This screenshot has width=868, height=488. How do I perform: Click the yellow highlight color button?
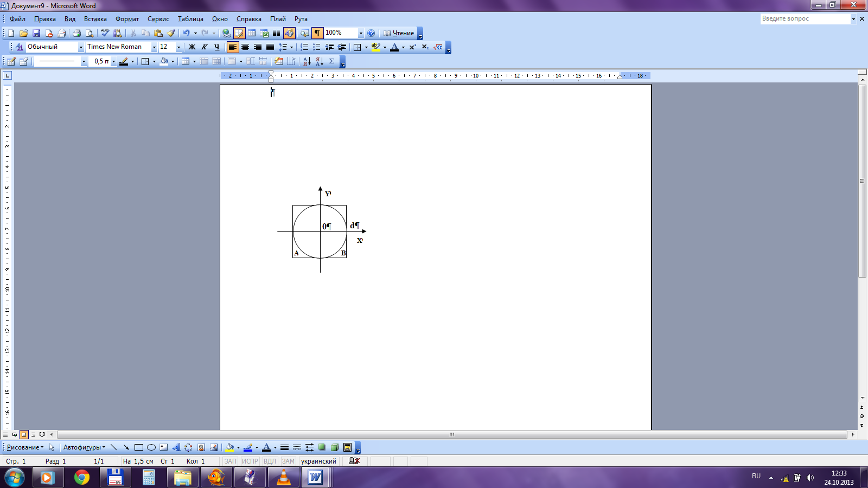pyautogui.click(x=375, y=47)
